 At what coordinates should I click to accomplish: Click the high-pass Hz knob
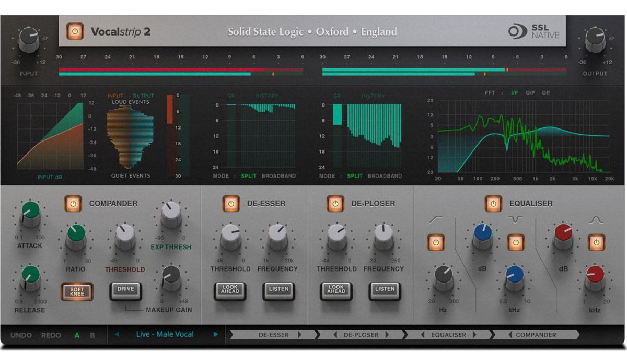point(444,277)
